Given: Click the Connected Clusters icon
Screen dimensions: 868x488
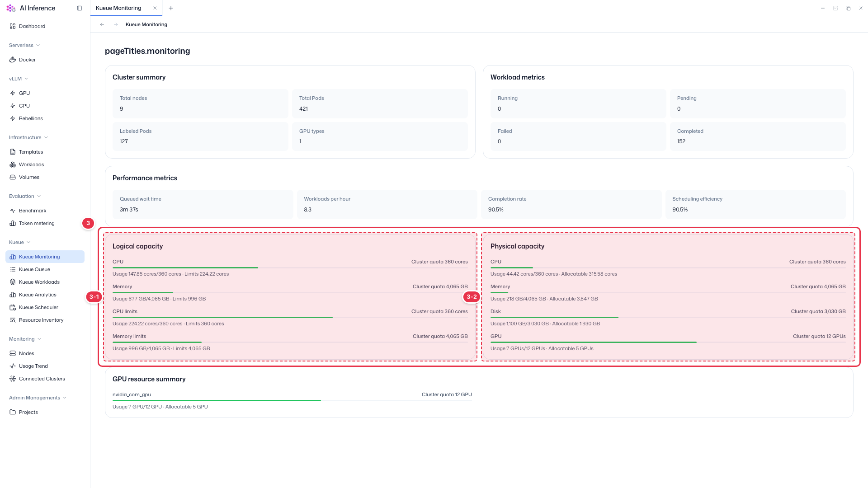Looking at the screenshot, I should 13,379.
